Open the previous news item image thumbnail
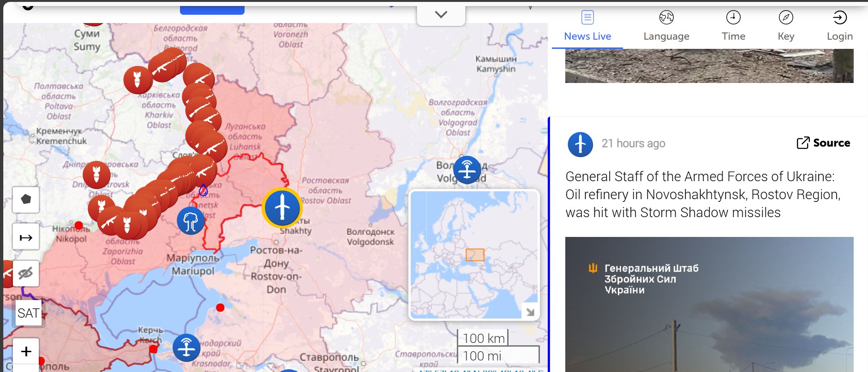This screenshot has width=868, height=372. 709,66
